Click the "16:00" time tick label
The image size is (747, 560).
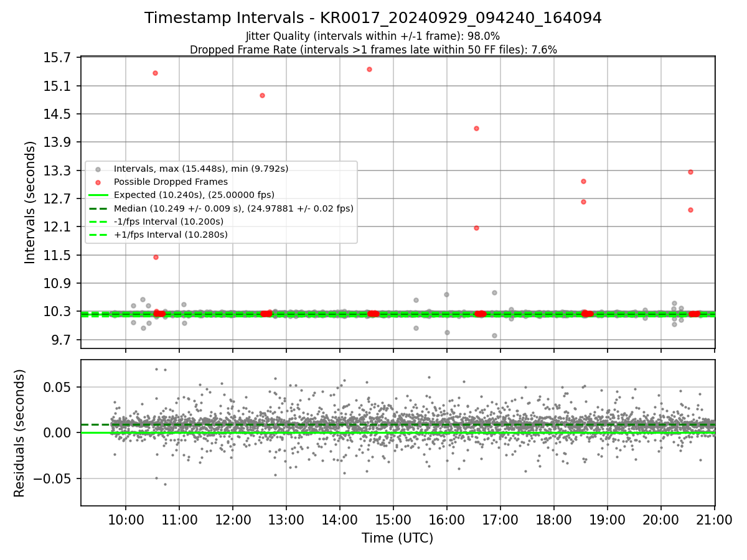pyautogui.click(x=447, y=520)
